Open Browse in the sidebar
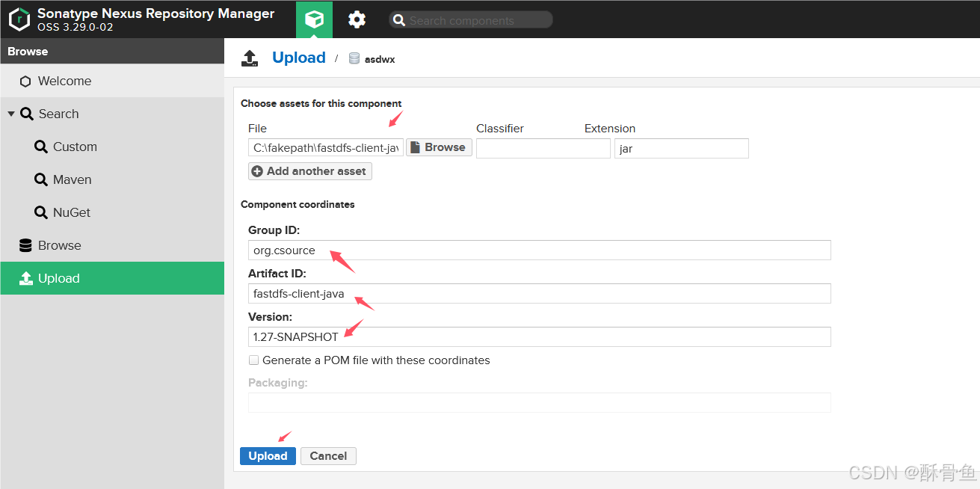The height and width of the screenshot is (489, 980). click(x=112, y=245)
